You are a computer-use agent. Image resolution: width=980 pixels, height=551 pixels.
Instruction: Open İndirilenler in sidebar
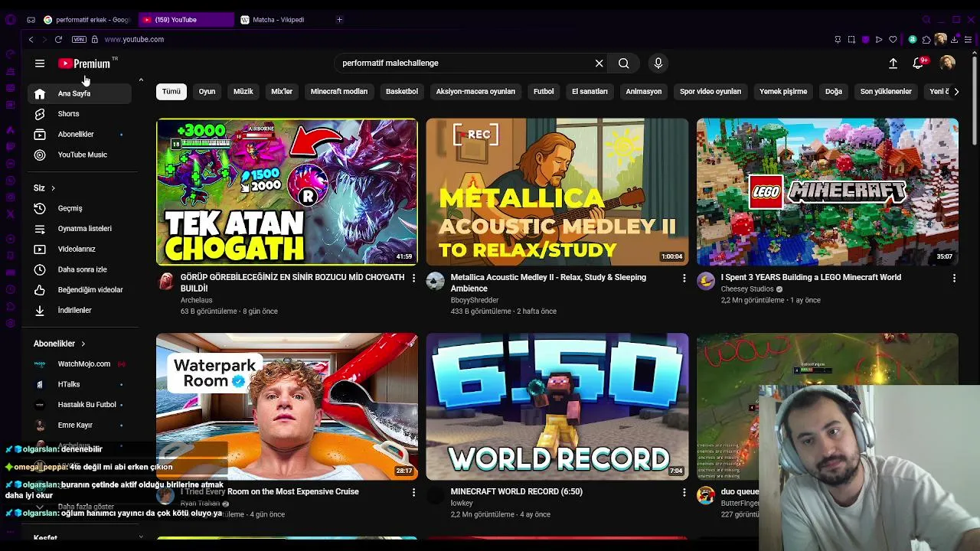pos(80,310)
